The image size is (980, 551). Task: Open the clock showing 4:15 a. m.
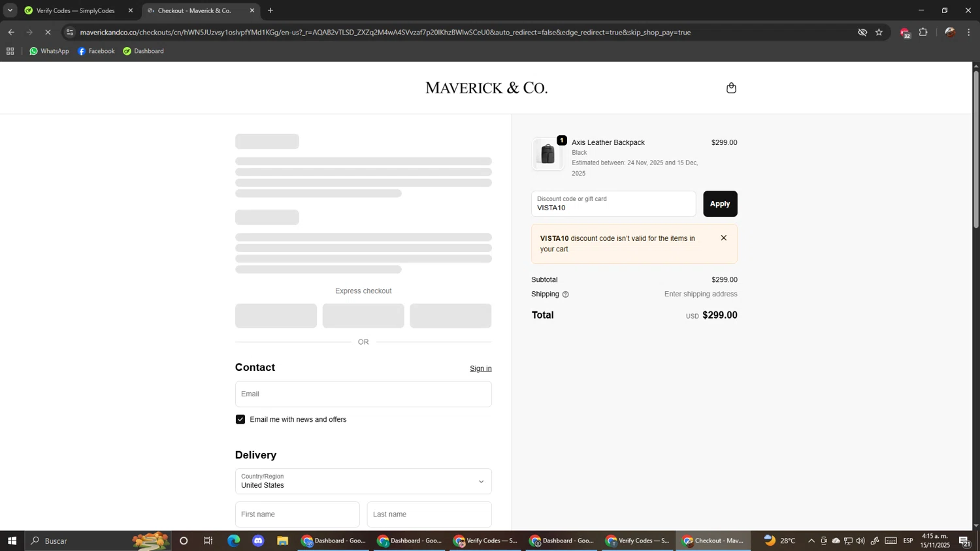coord(935,541)
